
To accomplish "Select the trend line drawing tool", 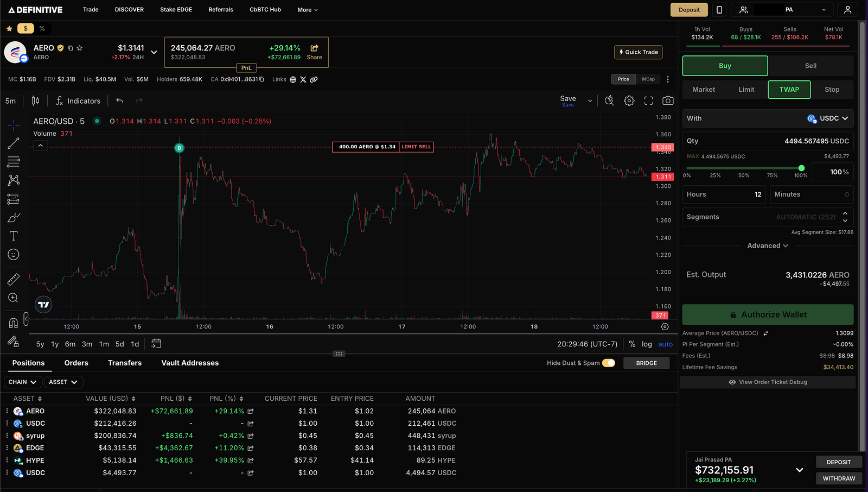I will pos(14,143).
